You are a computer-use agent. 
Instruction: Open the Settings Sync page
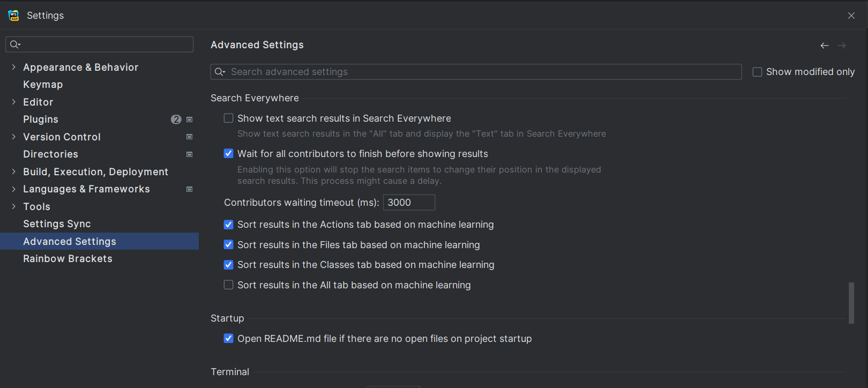click(57, 224)
